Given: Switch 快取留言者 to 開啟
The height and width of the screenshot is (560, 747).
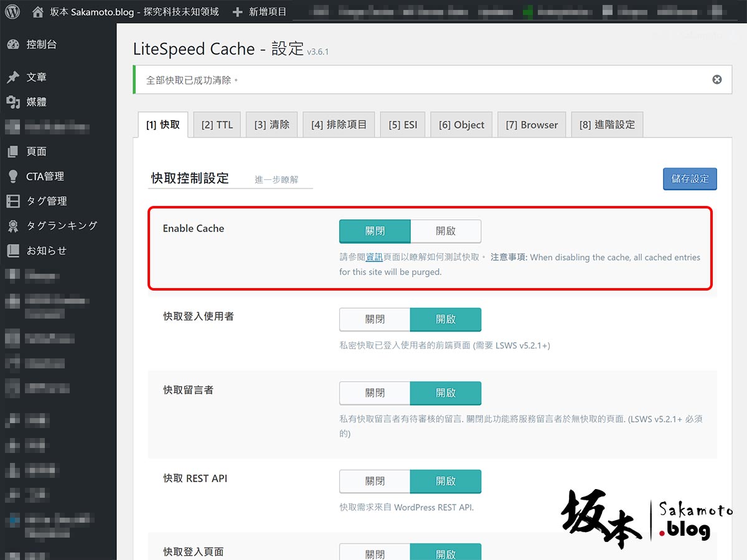Looking at the screenshot, I should [446, 393].
